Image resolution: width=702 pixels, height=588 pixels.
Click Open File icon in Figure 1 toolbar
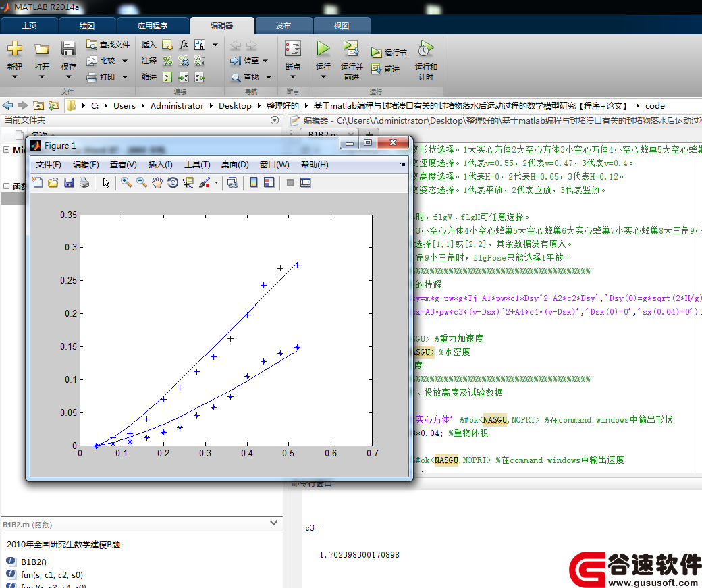(x=53, y=182)
